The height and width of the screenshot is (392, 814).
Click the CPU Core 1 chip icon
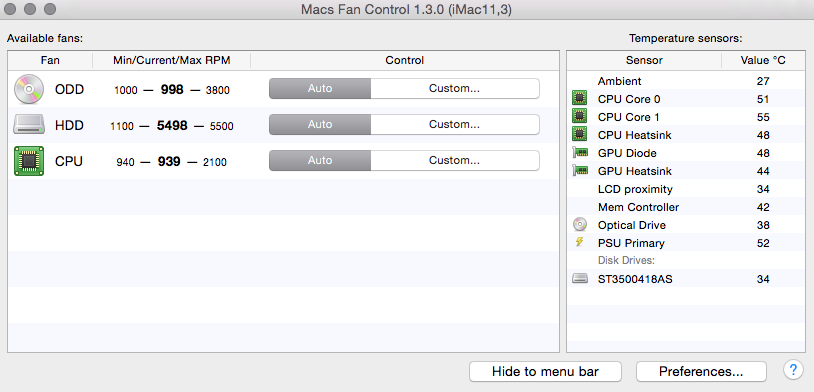coord(579,117)
